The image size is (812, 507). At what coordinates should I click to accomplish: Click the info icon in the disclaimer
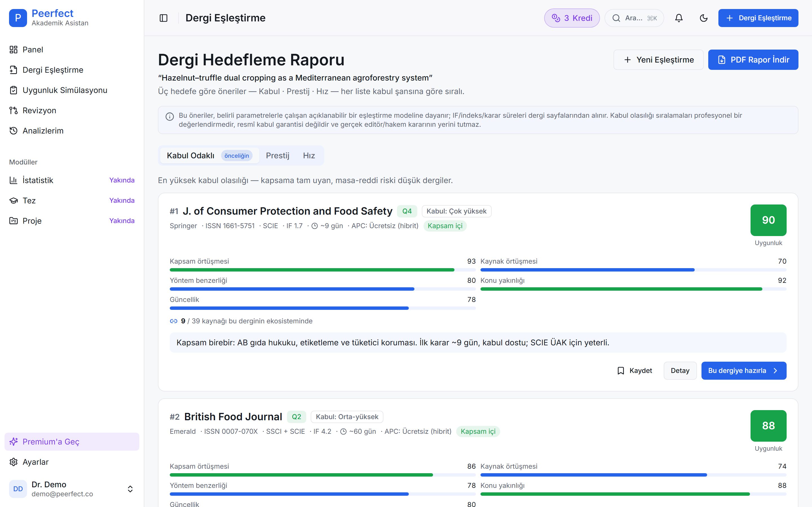tap(170, 116)
